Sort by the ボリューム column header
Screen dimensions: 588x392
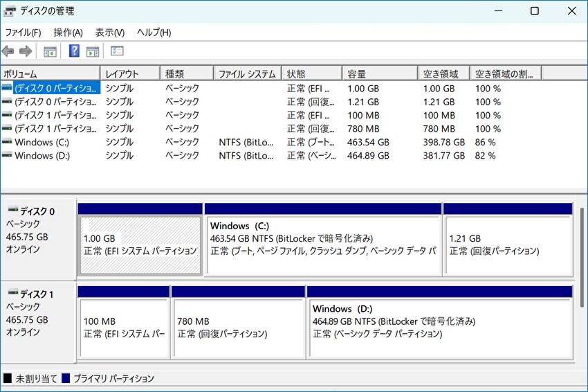point(50,73)
